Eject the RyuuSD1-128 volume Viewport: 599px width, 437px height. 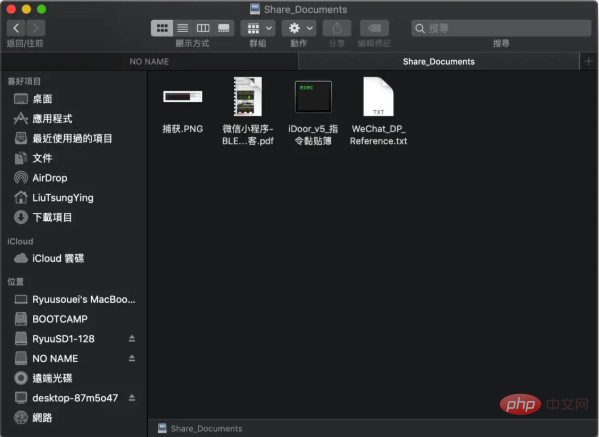point(132,338)
